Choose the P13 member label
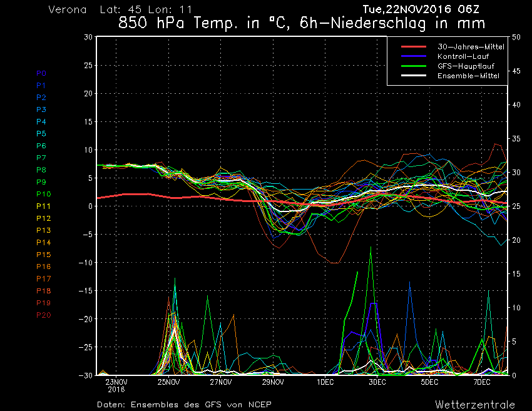The image size is (532, 411). [x=44, y=230]
